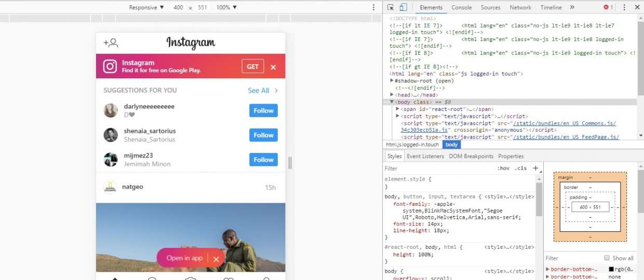The image size is (644, 280).
Task: Click the add people icon in Instagram header
Action: pyautogui.click(x=111, y=43)
